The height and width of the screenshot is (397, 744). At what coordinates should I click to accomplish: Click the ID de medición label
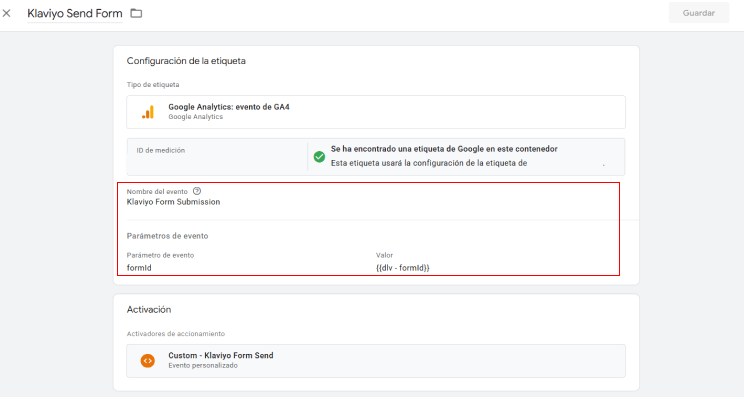(161, 150)
